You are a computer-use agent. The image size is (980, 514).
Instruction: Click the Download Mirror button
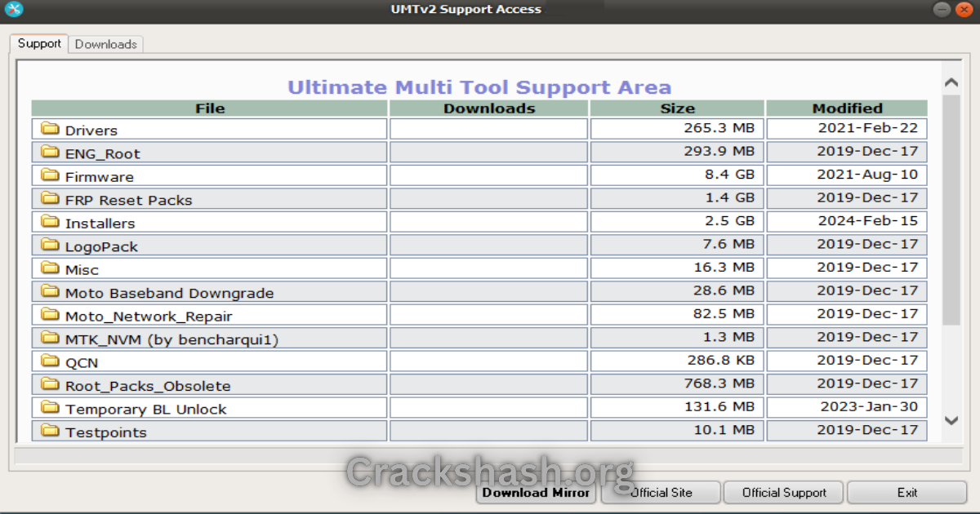[x=537, y=492]
